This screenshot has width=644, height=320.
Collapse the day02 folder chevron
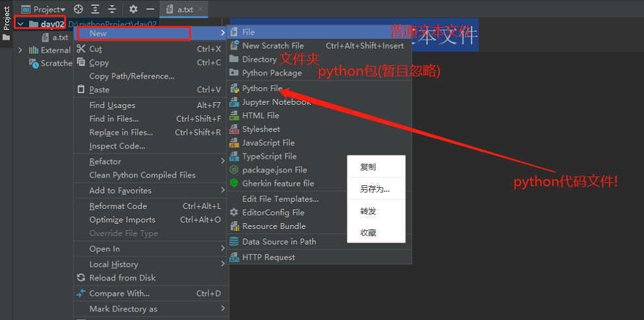tap(21, 24)
